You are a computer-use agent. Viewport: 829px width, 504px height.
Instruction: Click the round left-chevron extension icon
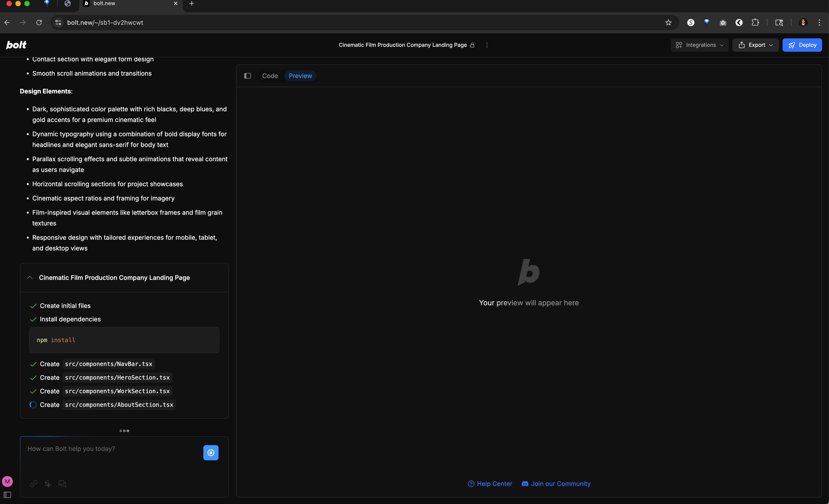click(x=739, y=23)
